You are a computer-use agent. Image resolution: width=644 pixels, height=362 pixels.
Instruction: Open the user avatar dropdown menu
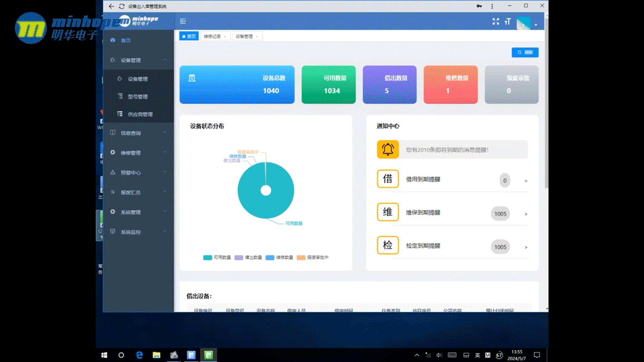527,23
